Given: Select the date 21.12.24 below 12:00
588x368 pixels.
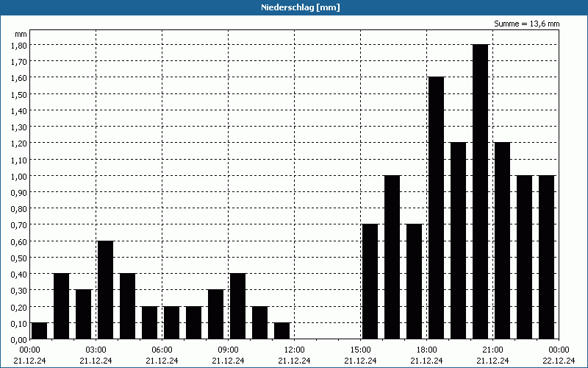Looking at the screenshot, I should [x=295, y=361].
